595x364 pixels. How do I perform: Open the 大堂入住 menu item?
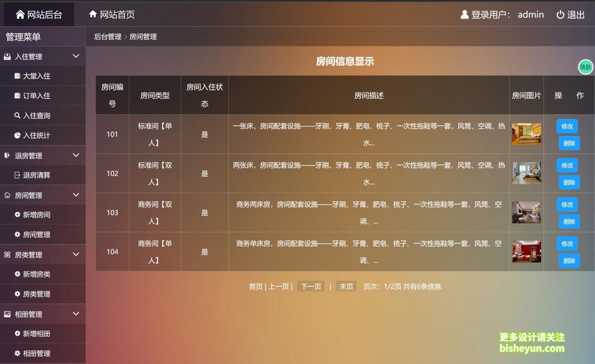pyautogui.click(x=42, y=76)
